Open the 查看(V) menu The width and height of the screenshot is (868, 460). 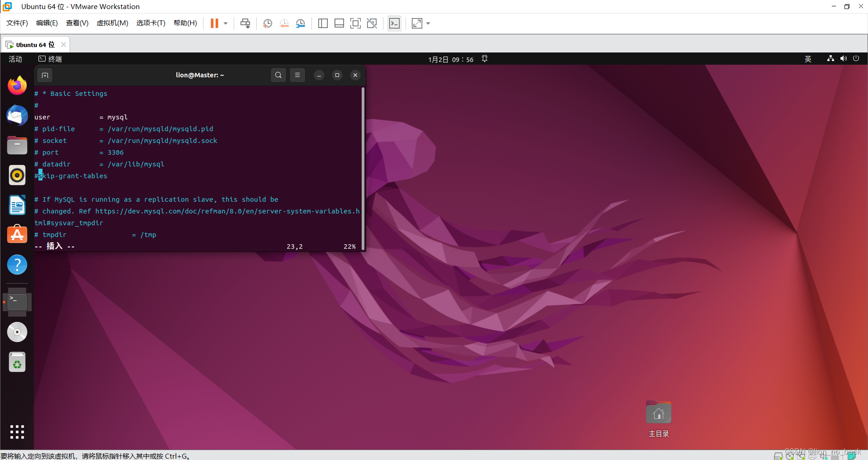click(x=77, y=23)
